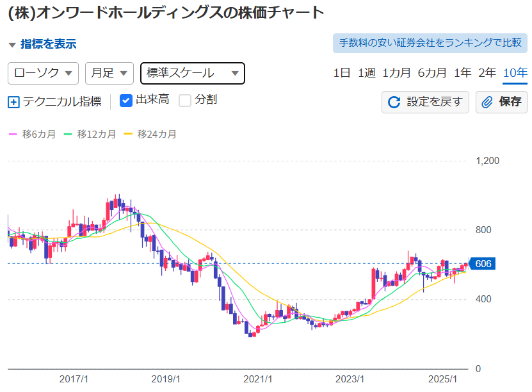The width and height of the screenshot is (532, 392).
Task: Select the 1カ月 time range
Action: (396, 72)
